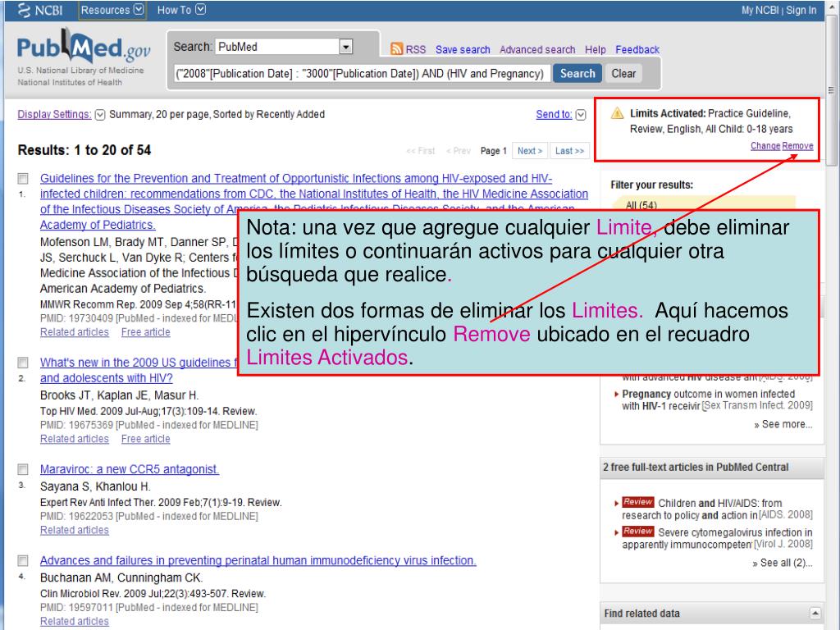Expand the Send to arrow
Screen dimensions: 840x630
pos(581,115)
